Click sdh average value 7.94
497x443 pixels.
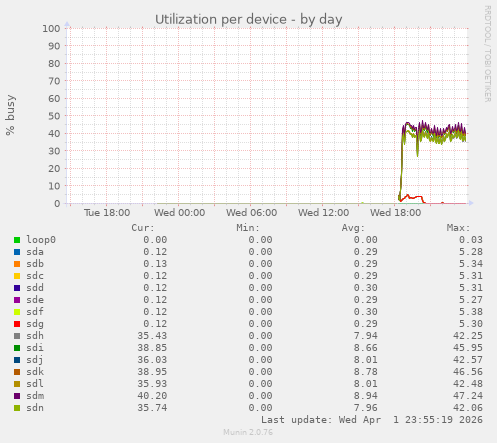(x=366, y=336)
